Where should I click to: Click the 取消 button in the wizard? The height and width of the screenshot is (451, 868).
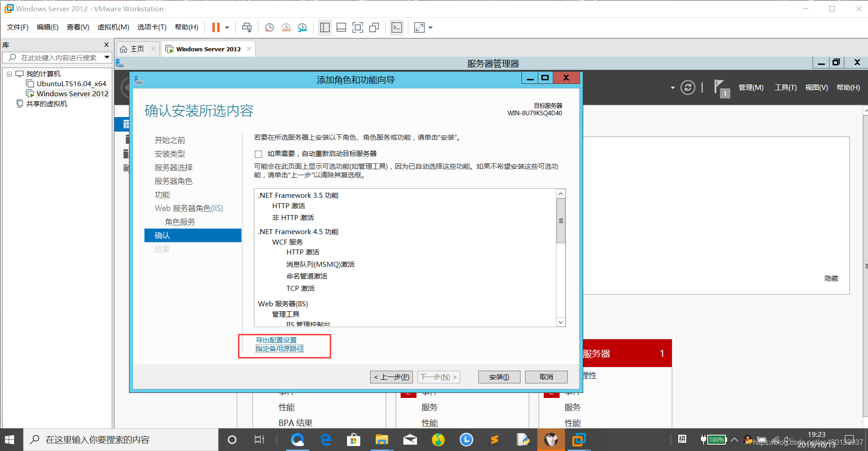tap(546, 377)
